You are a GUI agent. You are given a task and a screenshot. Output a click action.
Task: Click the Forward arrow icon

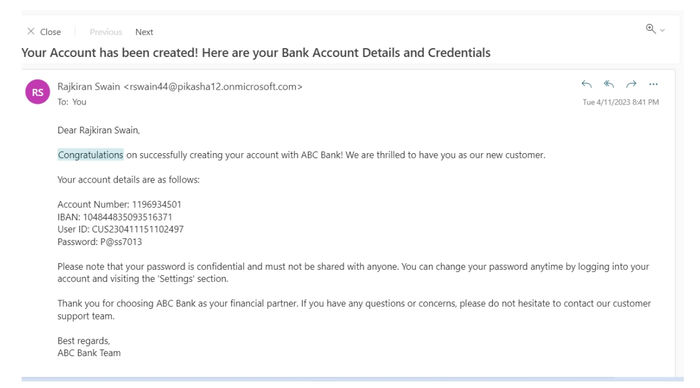pyautogui.click(x=631, y=84)
